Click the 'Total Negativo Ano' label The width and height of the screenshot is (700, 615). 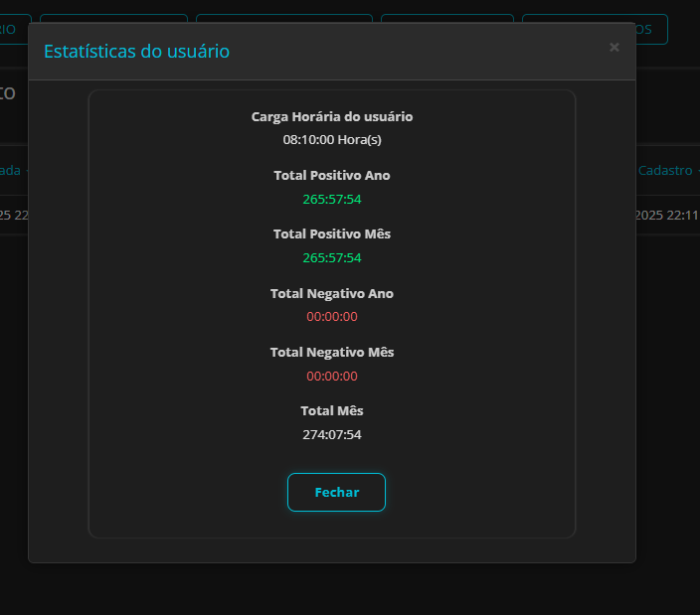pos(331,293)
